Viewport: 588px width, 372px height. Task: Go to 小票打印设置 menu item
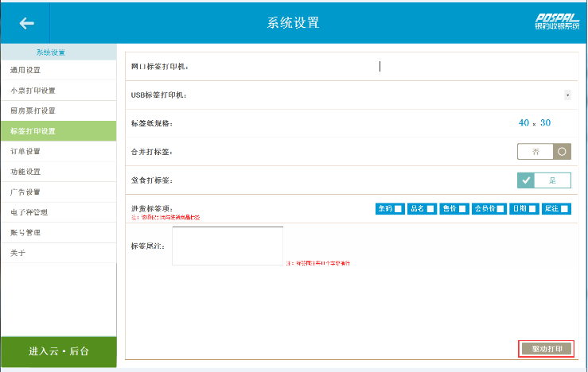pos(33,91)
